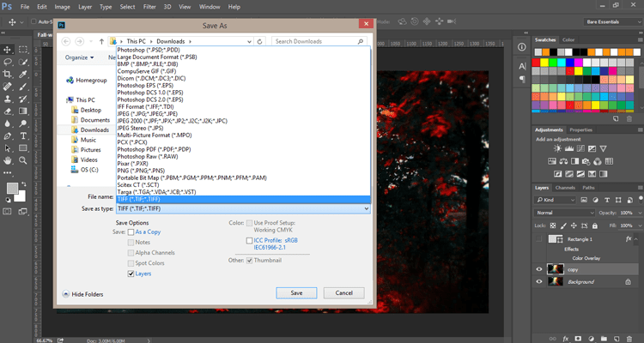Select the Type tool

coord(23,135)
